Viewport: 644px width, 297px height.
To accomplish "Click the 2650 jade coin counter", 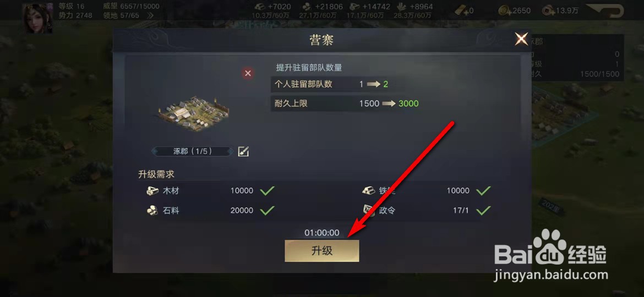I will pyautogui.click(x=514, y=10).
